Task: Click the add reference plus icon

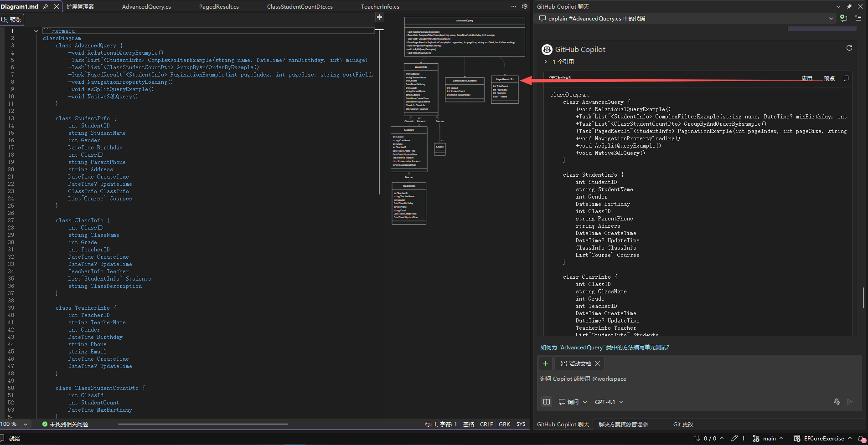Action: tap(545, 363)
